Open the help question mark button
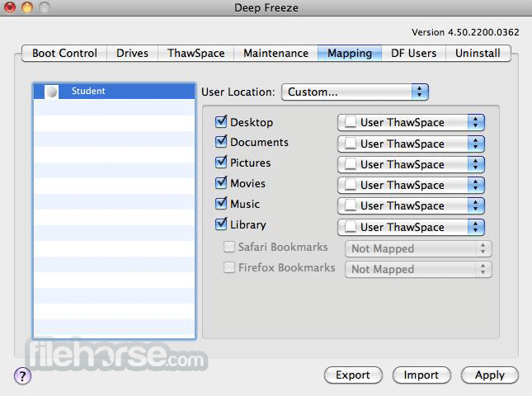The image size is (532, 396). pos(23,375)
